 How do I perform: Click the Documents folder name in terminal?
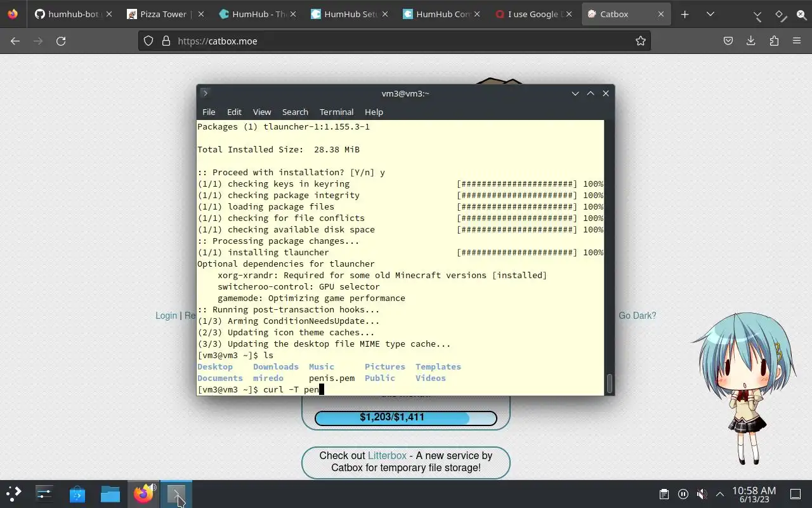click(x=220, y=378)
